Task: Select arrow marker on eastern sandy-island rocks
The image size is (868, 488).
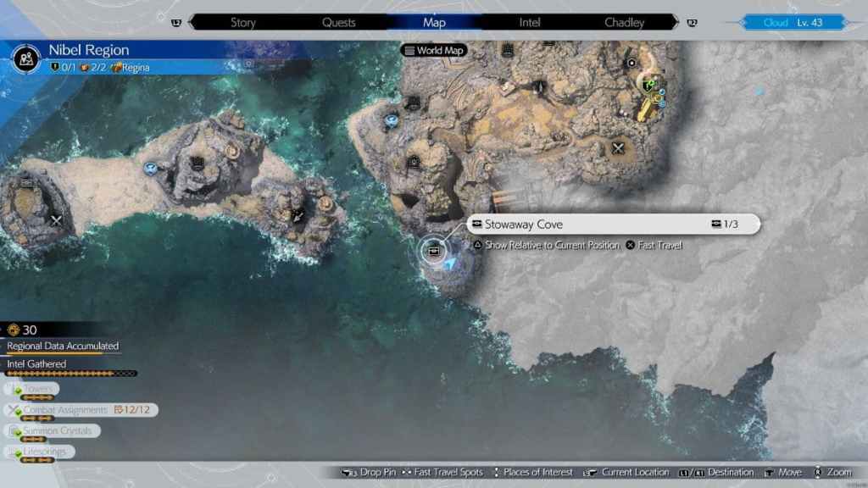Action: click(298, 215)
